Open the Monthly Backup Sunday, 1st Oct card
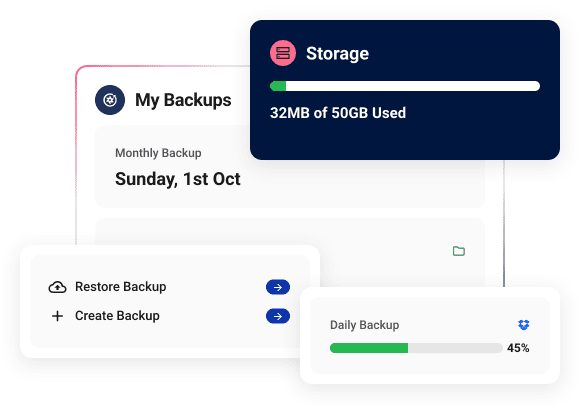Viewport: 580px width, 410px height. point(290,167)
